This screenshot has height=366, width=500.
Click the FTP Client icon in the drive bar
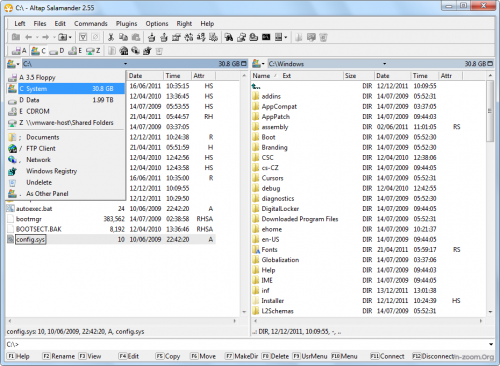tap(124, 51)
